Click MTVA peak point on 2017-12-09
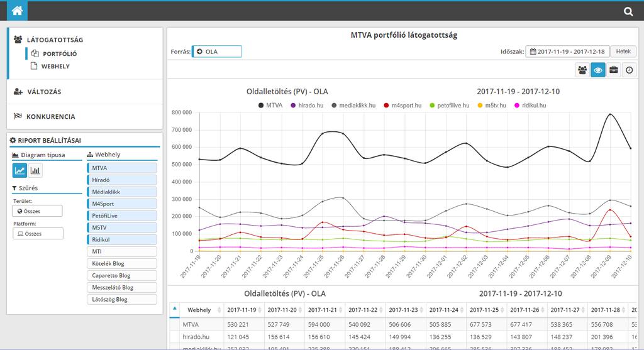Screen dimensions: 644x350 [x=610, y=114]
